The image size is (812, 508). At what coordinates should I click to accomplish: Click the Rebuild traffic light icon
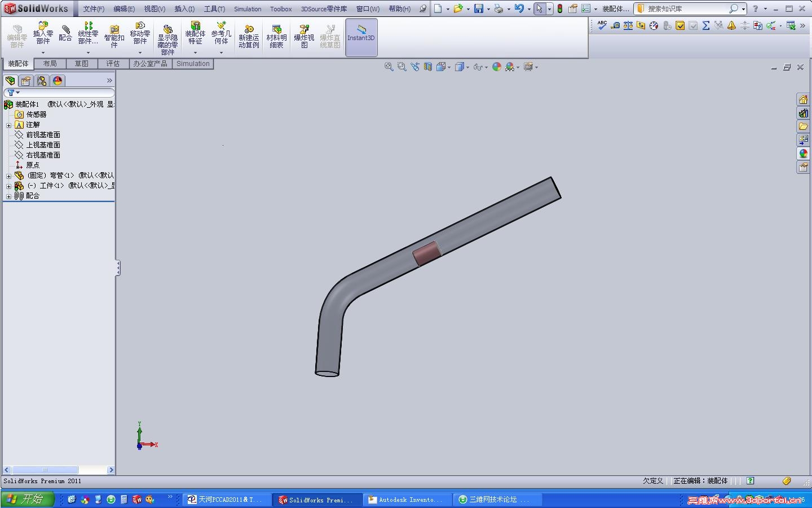click(x=559, y=8)
